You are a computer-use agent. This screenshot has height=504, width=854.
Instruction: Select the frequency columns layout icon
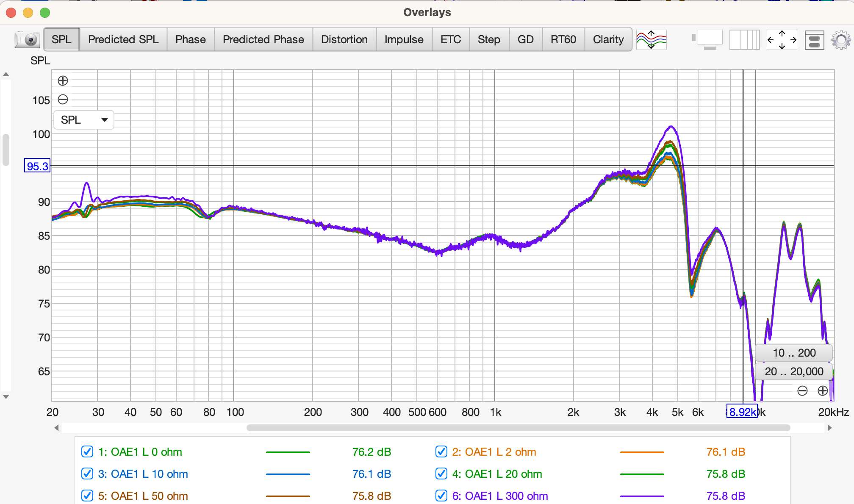pos(744,39)
